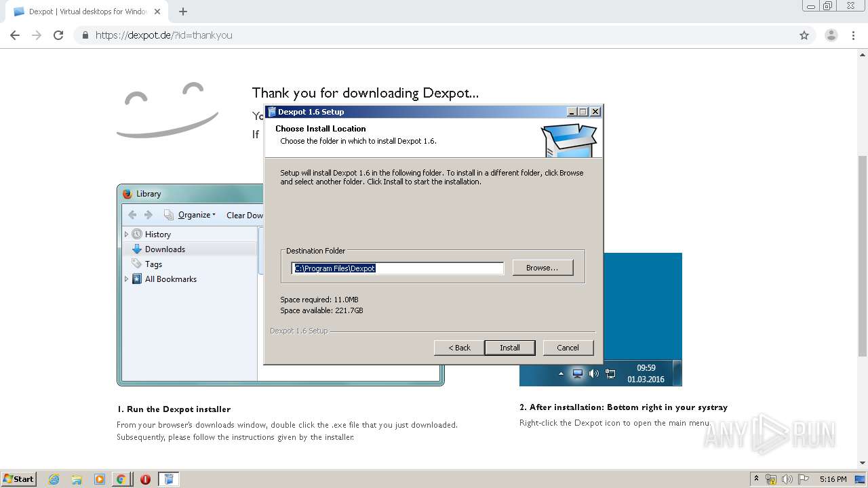Open the Windows Start menu

click(18, 479)
